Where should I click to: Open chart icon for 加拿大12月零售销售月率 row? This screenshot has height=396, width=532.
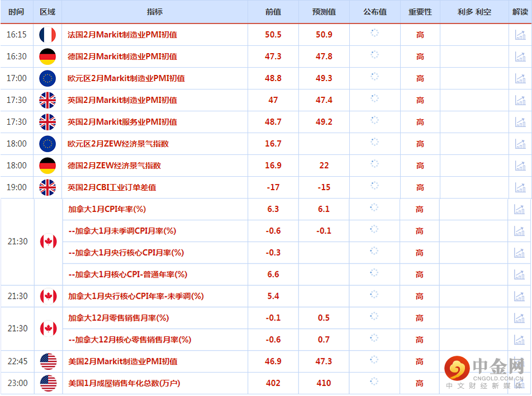[520, 318]
